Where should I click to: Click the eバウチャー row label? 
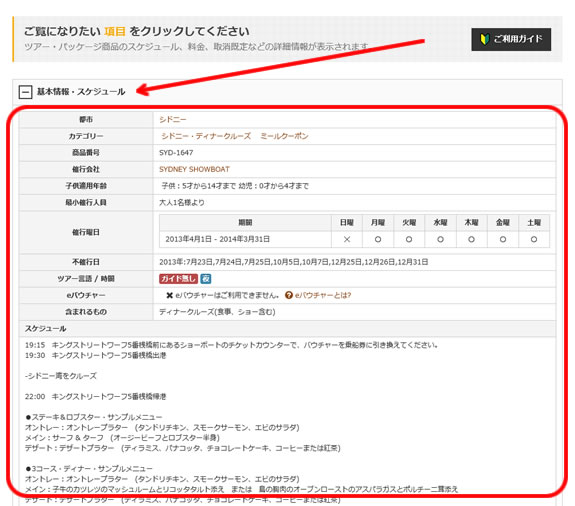pyautogui.click(x=86, y=295)
